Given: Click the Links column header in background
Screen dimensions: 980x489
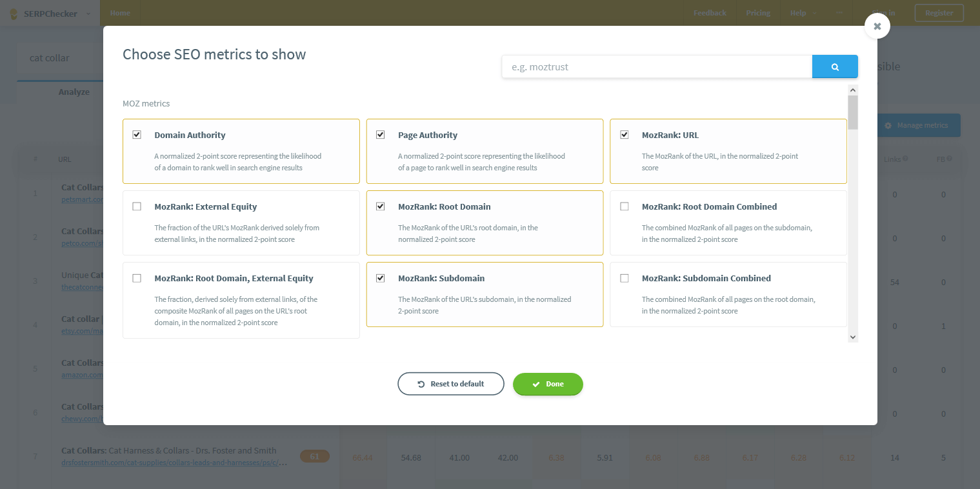Looking at the screenshot, I should [x=894, y=159].
